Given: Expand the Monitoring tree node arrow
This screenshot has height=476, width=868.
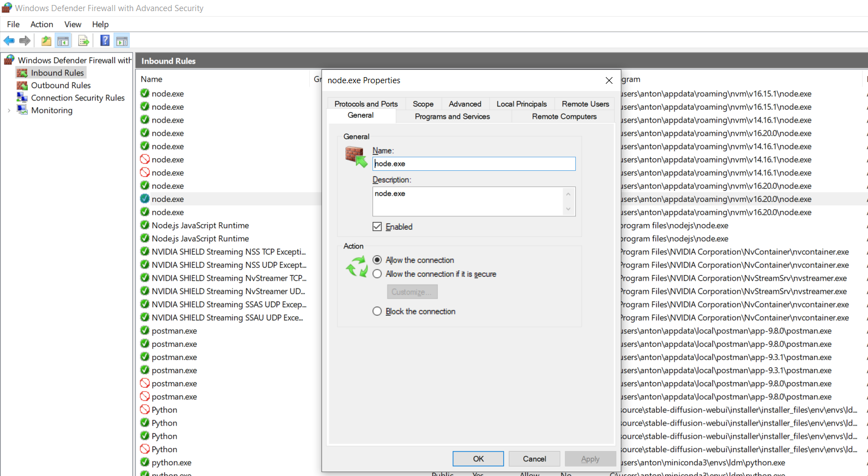Looking at the screenshot, I should click(x=9, y=110).
